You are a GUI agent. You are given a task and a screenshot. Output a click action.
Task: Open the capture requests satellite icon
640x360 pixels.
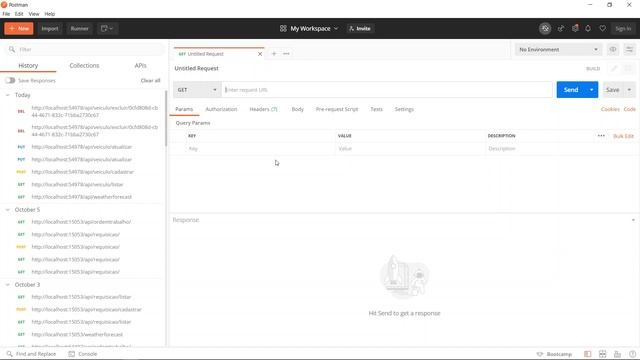point(561,29)
